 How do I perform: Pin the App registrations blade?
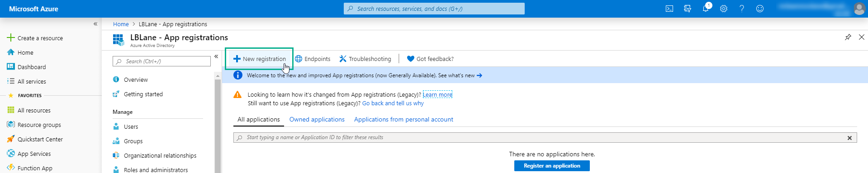[848, 37]
